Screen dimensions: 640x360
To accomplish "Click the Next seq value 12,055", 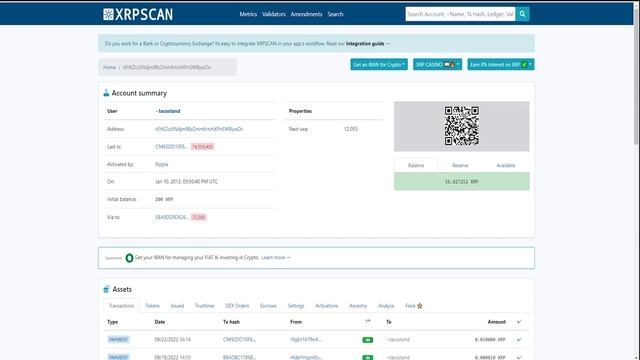I will click(x=351, y=129).
